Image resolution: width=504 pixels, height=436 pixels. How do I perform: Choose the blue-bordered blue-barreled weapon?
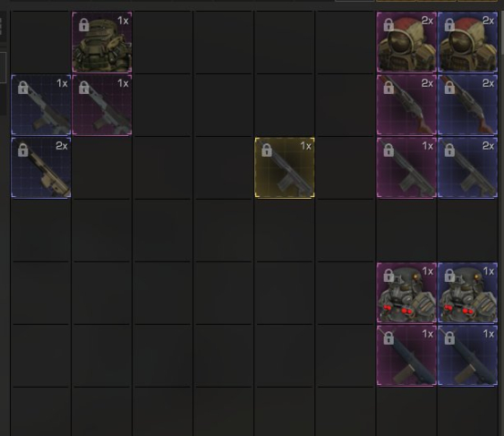point(468,355)
